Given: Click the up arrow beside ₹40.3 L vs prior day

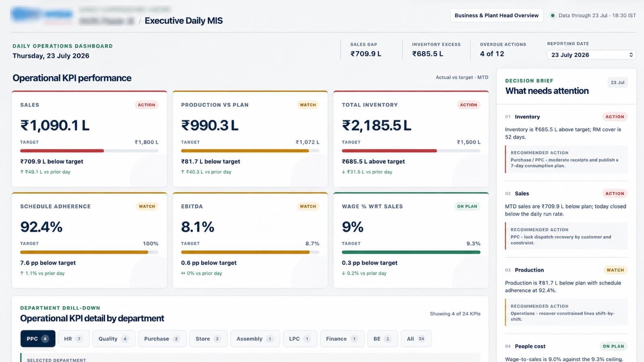Looking at the screenshot, I should pyautogui.click(x=183, y=172).
